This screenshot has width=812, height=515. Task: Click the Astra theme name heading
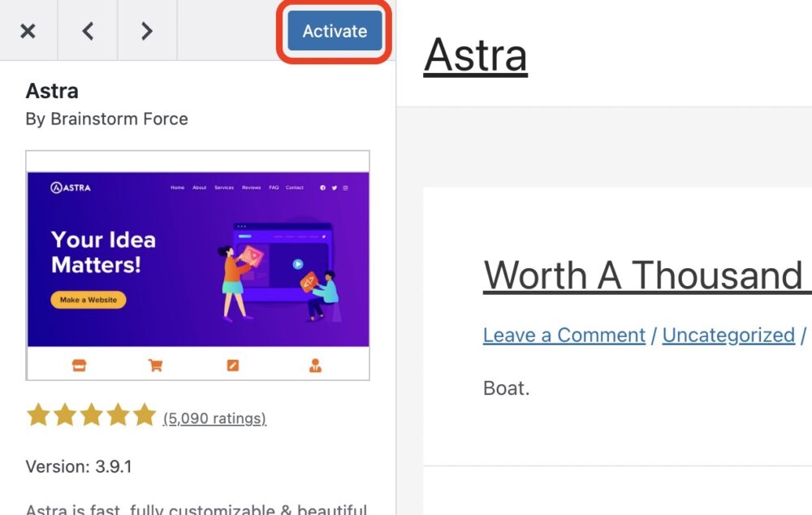52,91
